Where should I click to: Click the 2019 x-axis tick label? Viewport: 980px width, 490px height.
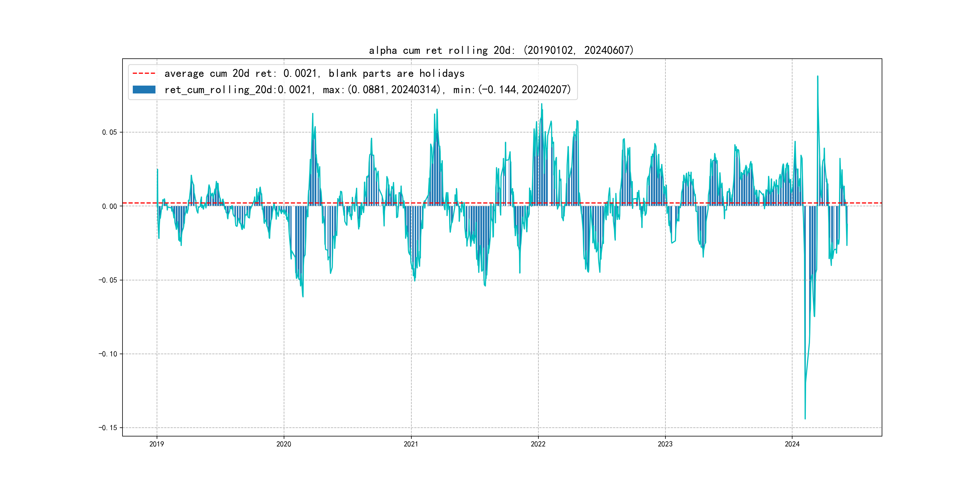(156, 444)
